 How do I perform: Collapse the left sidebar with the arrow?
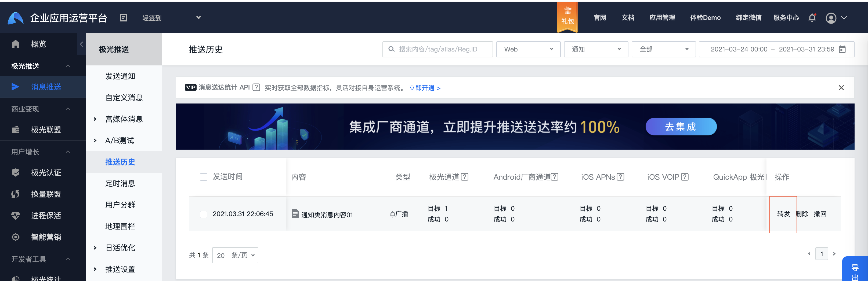click(81, 44)
